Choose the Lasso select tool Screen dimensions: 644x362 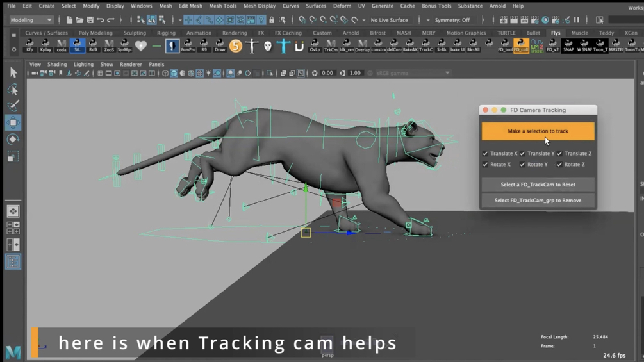[x=13, y=90]
